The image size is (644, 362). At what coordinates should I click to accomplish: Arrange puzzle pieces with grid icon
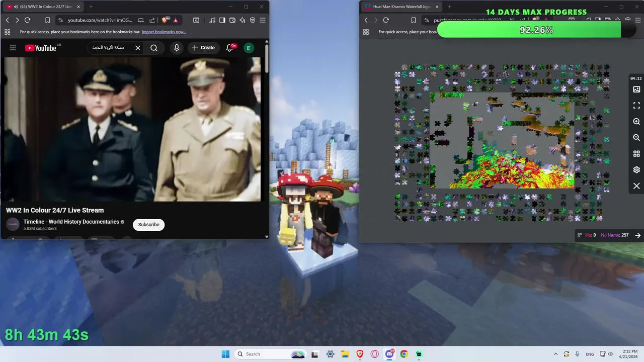coord(636,153)
